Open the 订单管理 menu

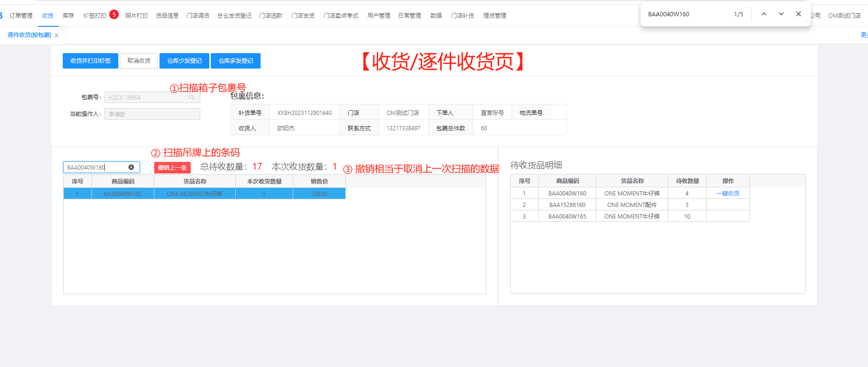click(x=21, y=16)
